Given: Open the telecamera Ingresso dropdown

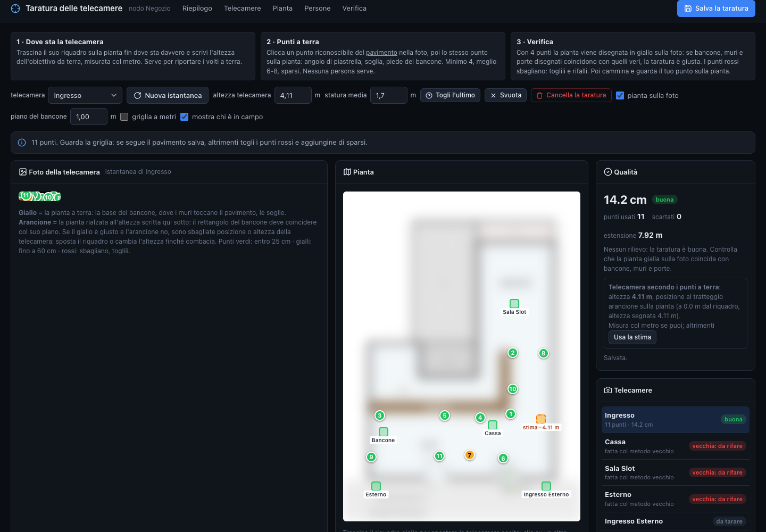Looking at the screenshot, I should point(85,95).
